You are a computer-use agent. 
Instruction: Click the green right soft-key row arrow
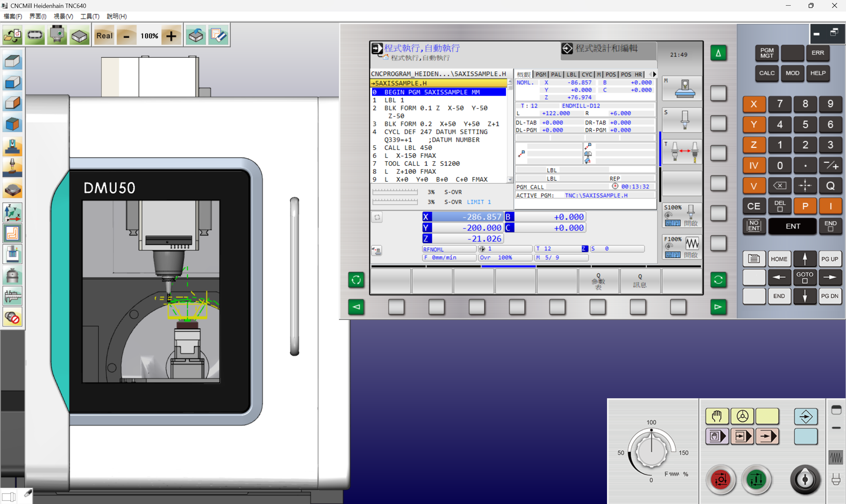point(718,307)
